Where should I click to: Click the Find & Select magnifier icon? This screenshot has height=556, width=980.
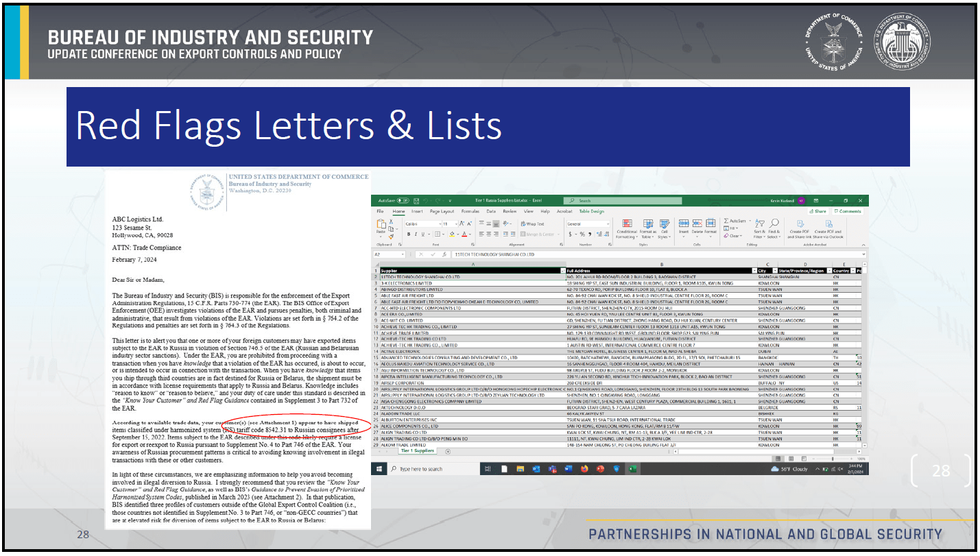pos(774,223)
